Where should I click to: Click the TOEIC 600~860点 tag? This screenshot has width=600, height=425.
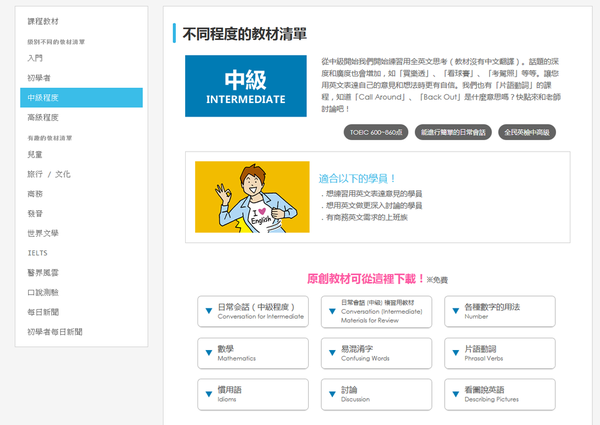coord(374,132)
